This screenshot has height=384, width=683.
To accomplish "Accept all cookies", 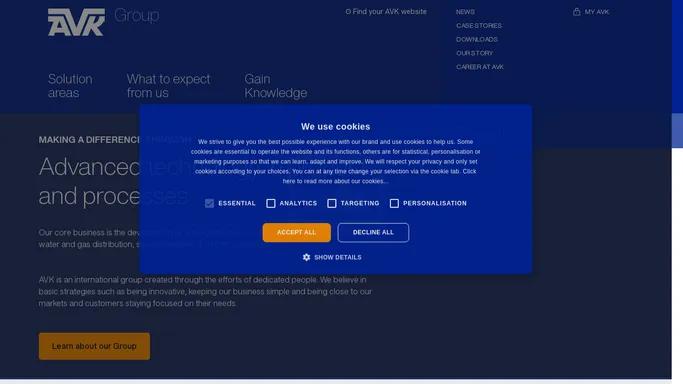I will (x=297, y=232).
